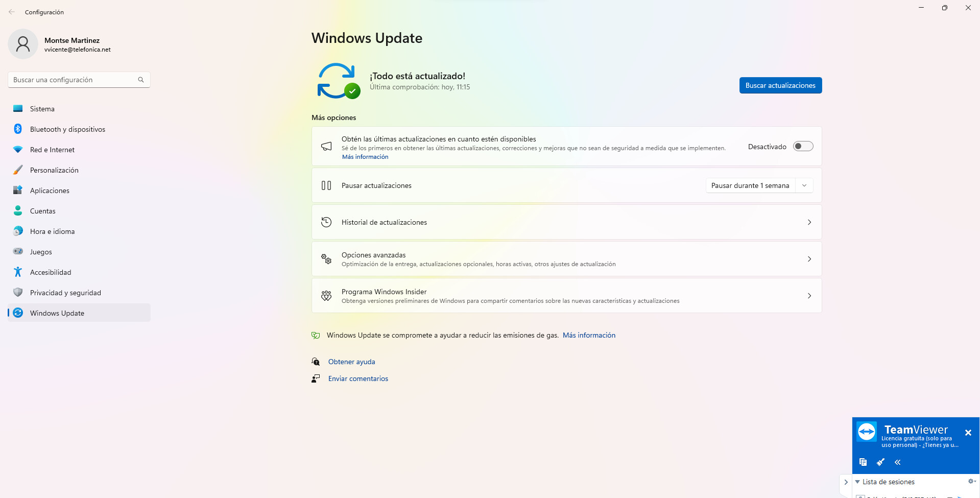Focus the Buscar una configuración search field

tap(79, 80)
